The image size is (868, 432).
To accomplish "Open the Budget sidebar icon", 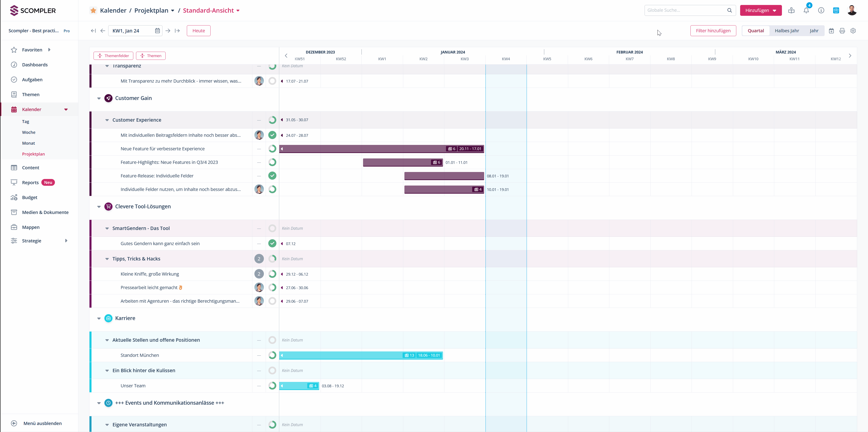I will point(14,197).
